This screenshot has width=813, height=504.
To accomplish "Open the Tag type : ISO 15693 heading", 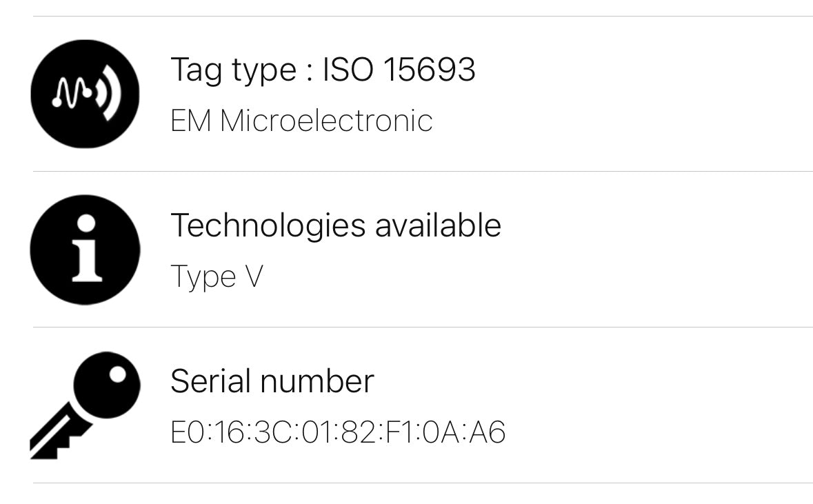I will (323, 70).
